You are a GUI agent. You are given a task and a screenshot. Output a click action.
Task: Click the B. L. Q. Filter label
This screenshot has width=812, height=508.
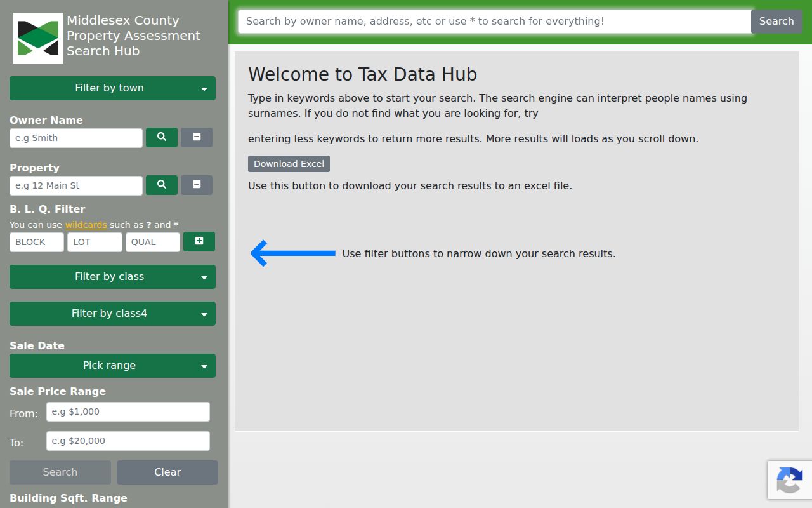[47, 209]
